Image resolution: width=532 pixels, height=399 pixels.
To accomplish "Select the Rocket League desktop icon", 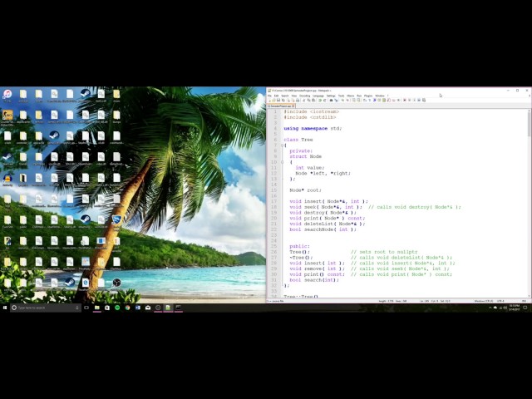I will [116, 221].
